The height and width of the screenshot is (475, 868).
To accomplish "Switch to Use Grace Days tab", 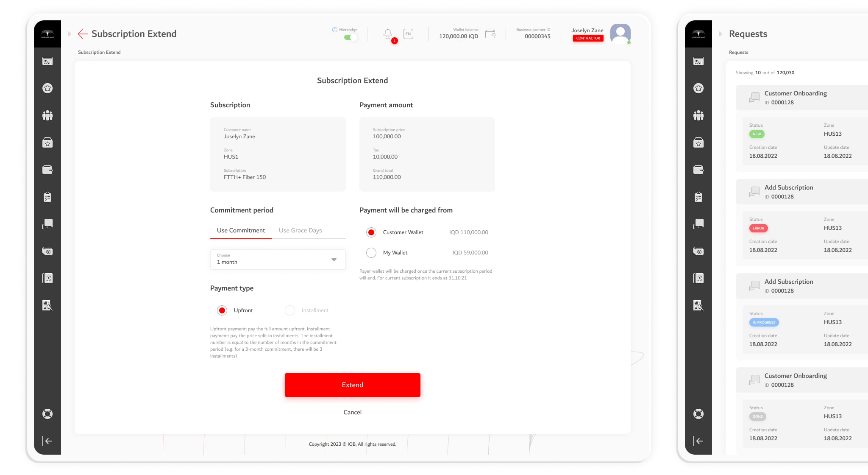I will pos(300,230).
